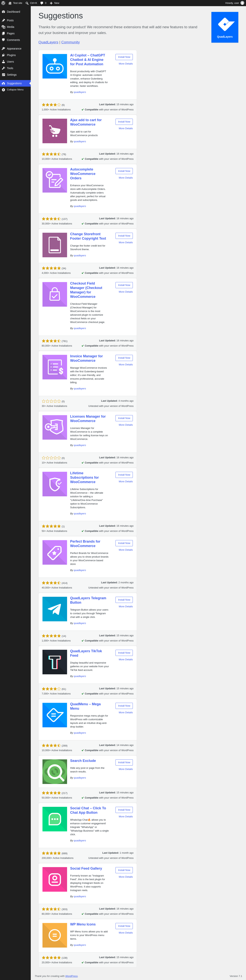Install Lifetime Subscriptions for WooCommerce

point(124,475)
